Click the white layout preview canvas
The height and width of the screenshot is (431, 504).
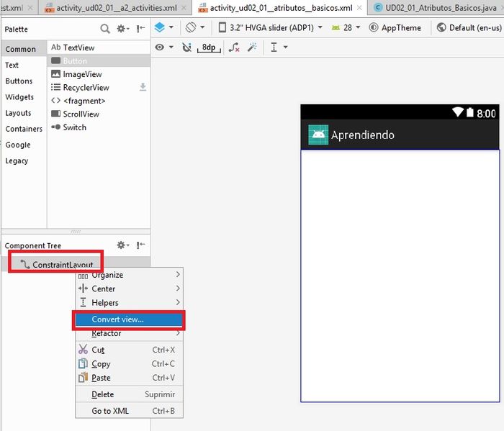point(400,276)
